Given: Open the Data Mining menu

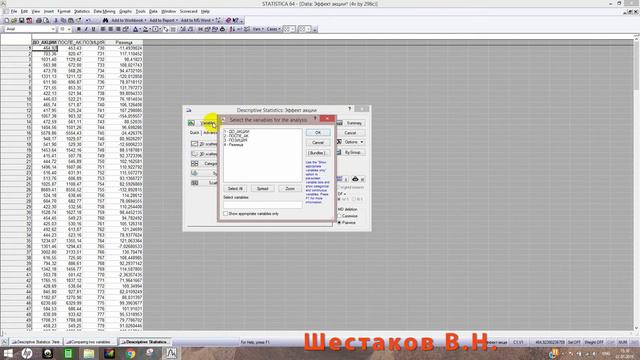Looking at the screenshot, I should pos(104,11).
